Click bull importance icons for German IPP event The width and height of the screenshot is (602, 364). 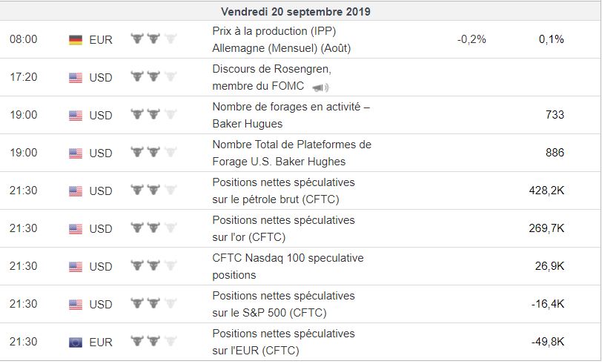coord(154,39)
